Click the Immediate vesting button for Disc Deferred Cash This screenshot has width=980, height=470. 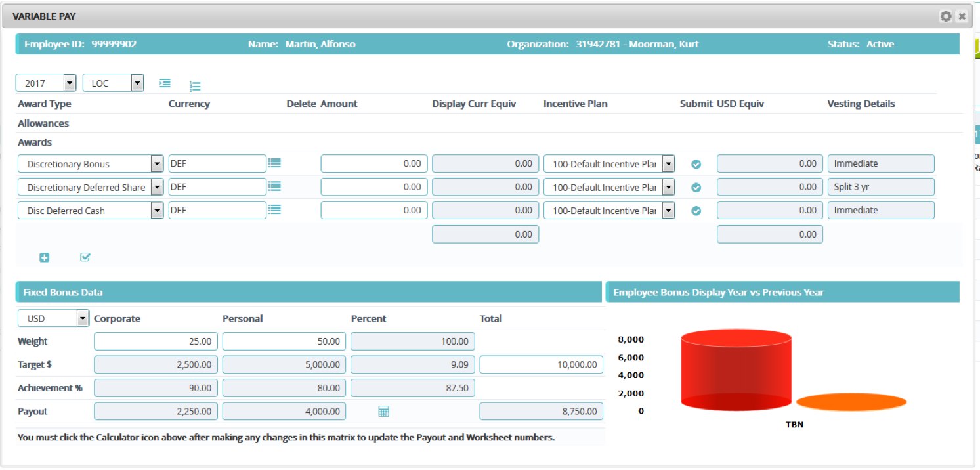pos(881,210)
